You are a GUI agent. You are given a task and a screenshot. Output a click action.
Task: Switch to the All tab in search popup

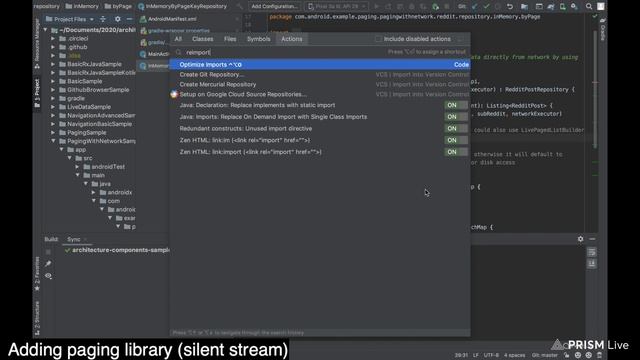click(x=178, y=39)
